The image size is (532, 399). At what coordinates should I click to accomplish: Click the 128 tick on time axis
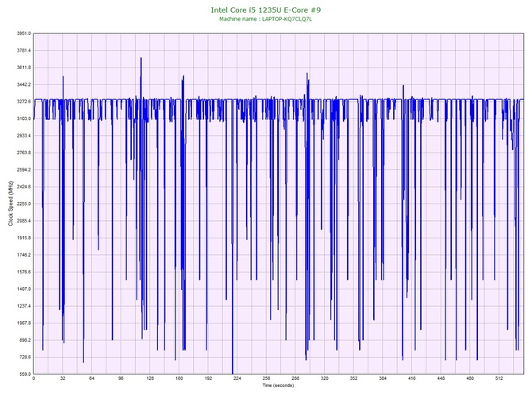point(149,378)
